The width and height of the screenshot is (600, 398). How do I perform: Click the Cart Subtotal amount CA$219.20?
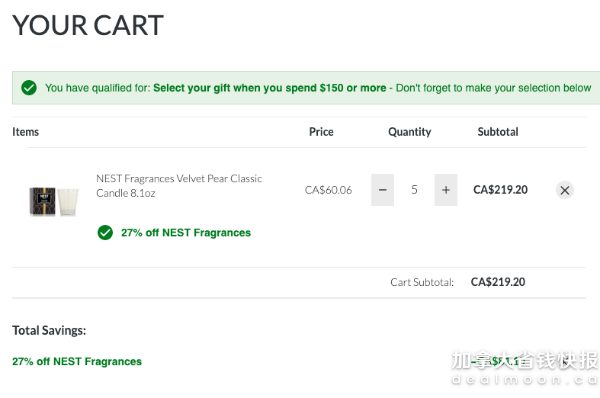pos(498,282)
